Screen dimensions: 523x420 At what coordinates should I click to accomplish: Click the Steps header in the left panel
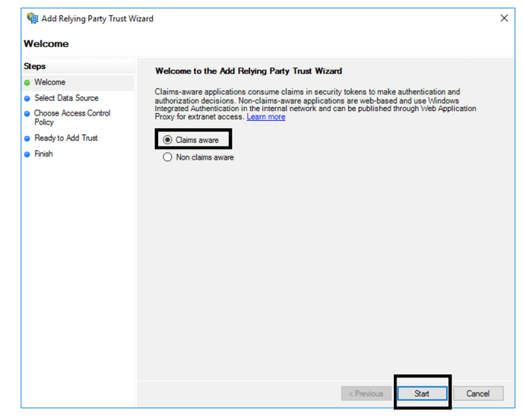click(35, 66)
